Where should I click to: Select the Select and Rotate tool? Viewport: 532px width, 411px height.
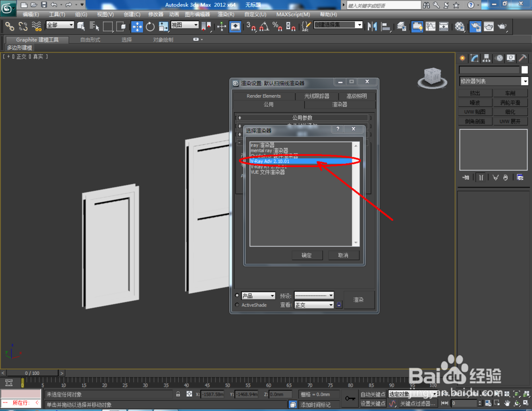coord(150,26)
